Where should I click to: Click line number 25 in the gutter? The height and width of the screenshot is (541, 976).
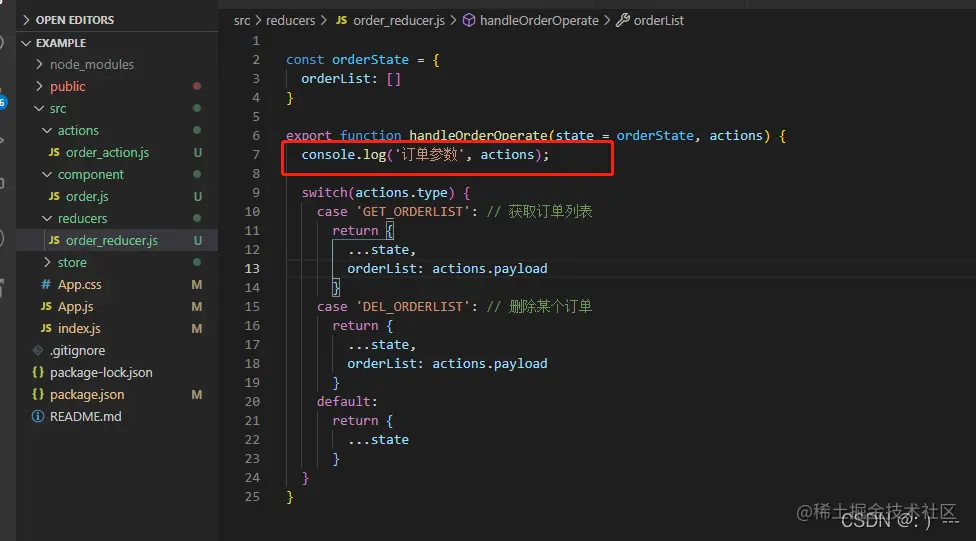point(252,497)
